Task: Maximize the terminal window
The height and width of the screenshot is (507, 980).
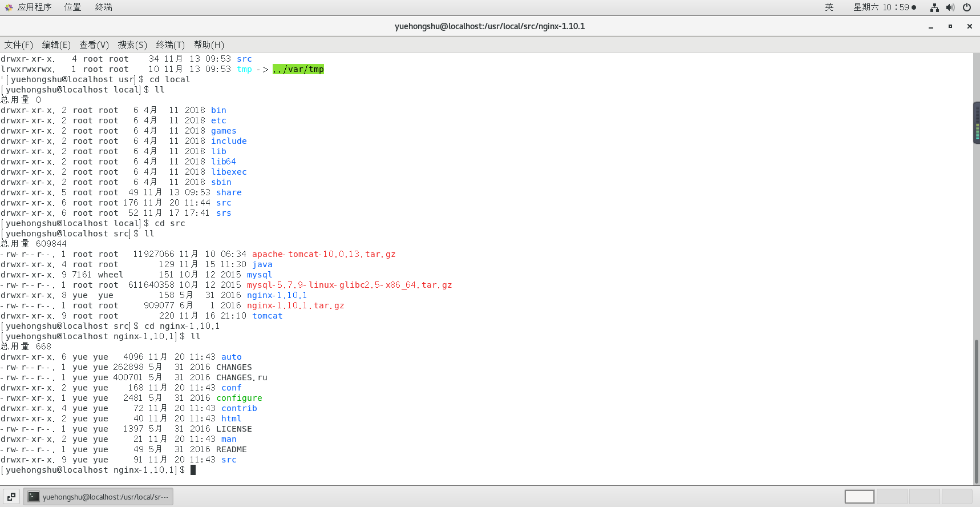Action: pos(950,26)
